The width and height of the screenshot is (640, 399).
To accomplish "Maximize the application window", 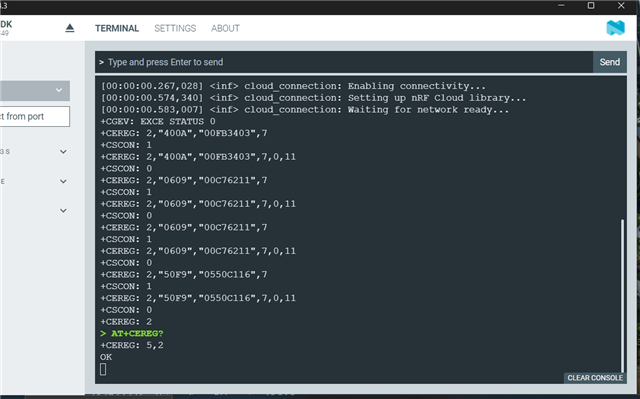I will [x=591, y=6].
